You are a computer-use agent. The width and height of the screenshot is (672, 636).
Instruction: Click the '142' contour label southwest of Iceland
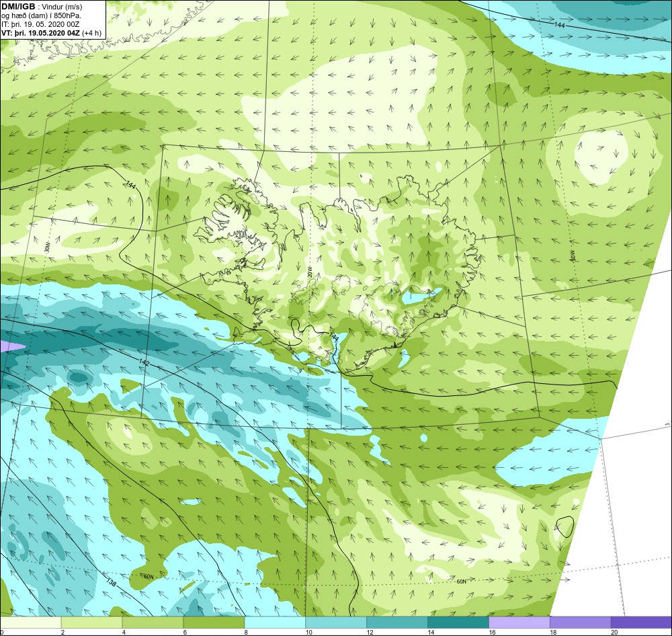[x=144, y=363]
